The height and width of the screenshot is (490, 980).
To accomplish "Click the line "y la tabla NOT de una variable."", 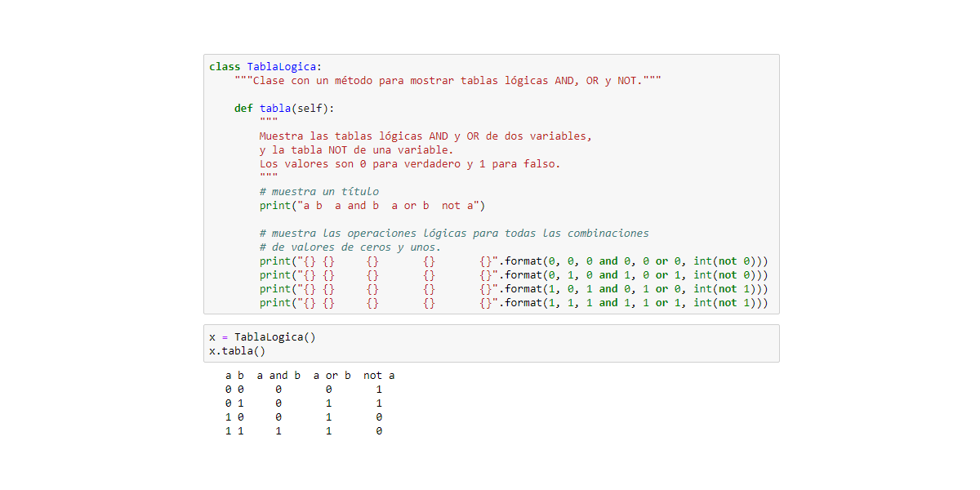I will (x=356, y=149).
